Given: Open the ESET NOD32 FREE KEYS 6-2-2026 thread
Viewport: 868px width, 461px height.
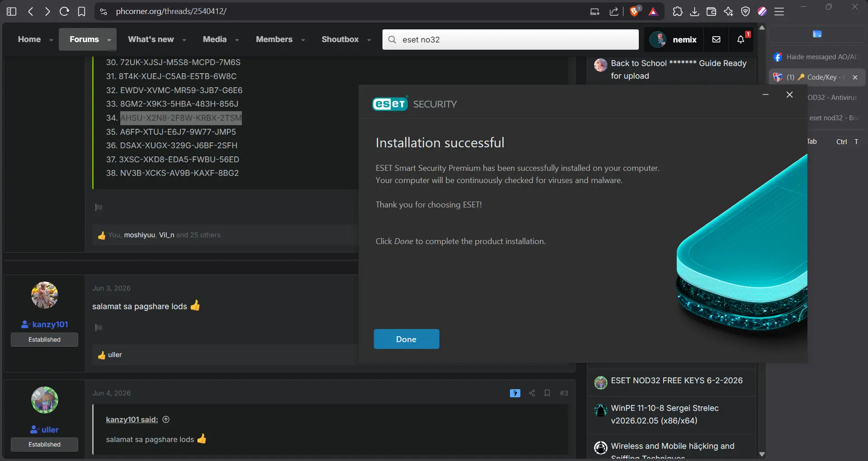Looking at the screenshot, I should (677, 381).
